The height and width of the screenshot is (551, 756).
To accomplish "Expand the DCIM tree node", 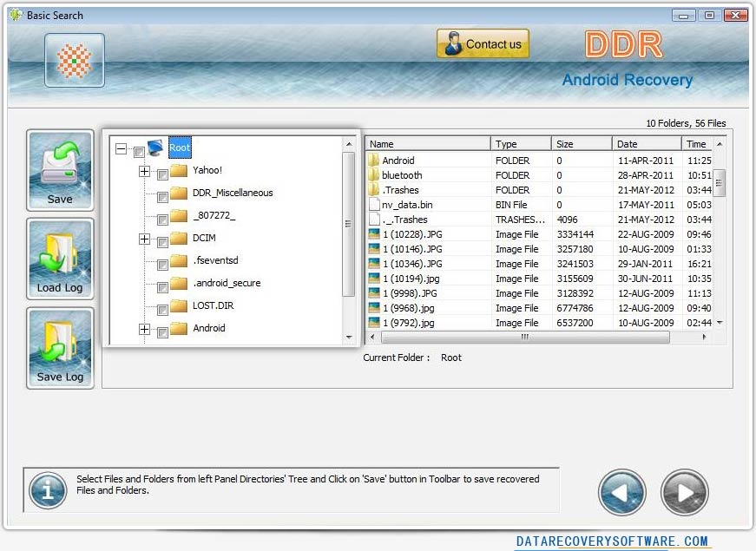I will (x=144, y=239).
